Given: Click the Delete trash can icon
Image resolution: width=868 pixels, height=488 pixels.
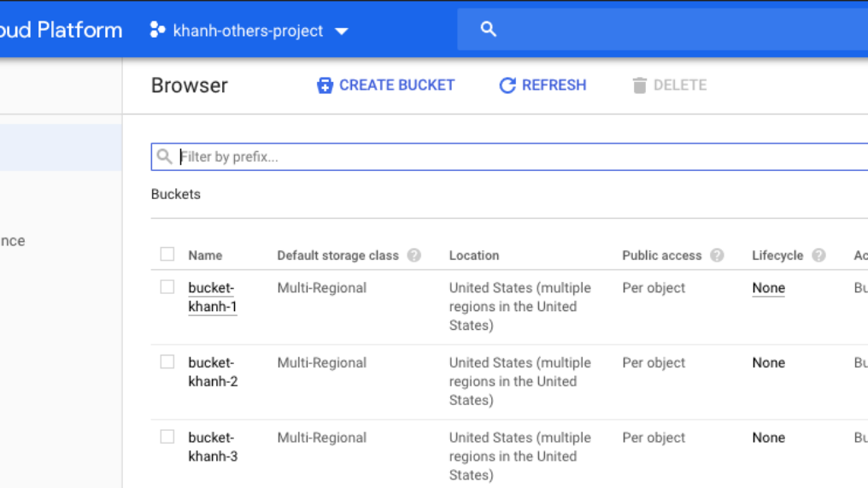Looking at the screenshot, I should click(x=639, y=85).
